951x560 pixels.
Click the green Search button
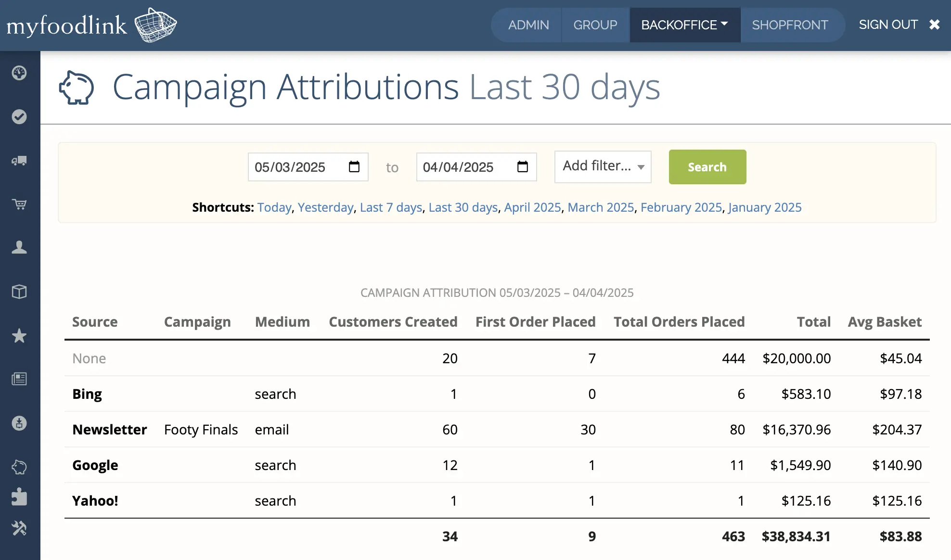click(x=707, y=167)
